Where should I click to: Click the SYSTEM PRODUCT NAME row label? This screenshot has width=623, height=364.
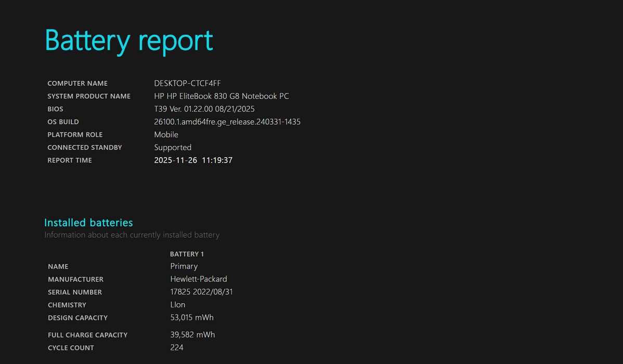tap(89, 96)
